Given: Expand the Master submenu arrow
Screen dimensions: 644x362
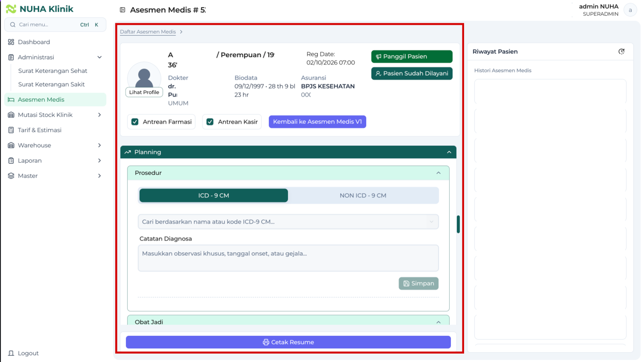Looking at the screenshot, I should coord(99,176).
